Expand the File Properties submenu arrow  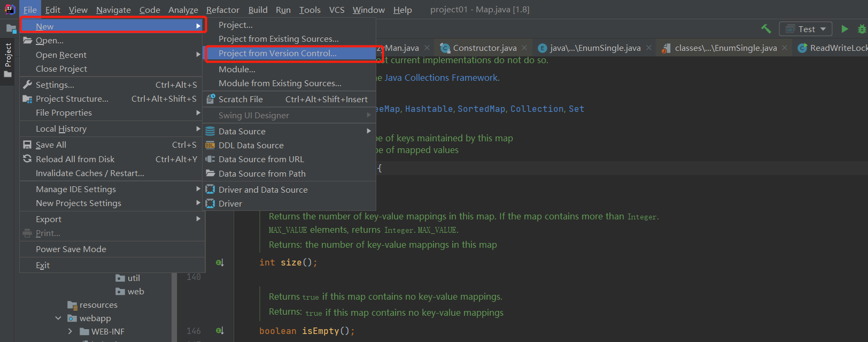click(198, 112)
